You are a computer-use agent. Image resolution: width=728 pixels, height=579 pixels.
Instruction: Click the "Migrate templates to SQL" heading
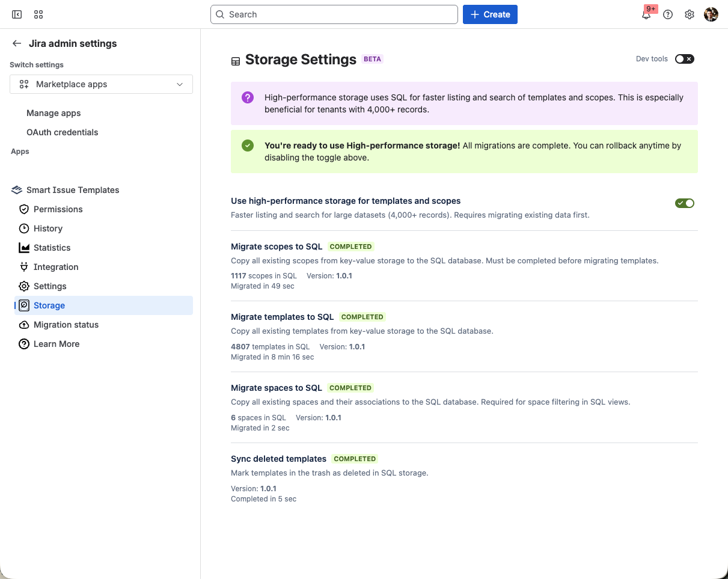[x=283, y=317]
